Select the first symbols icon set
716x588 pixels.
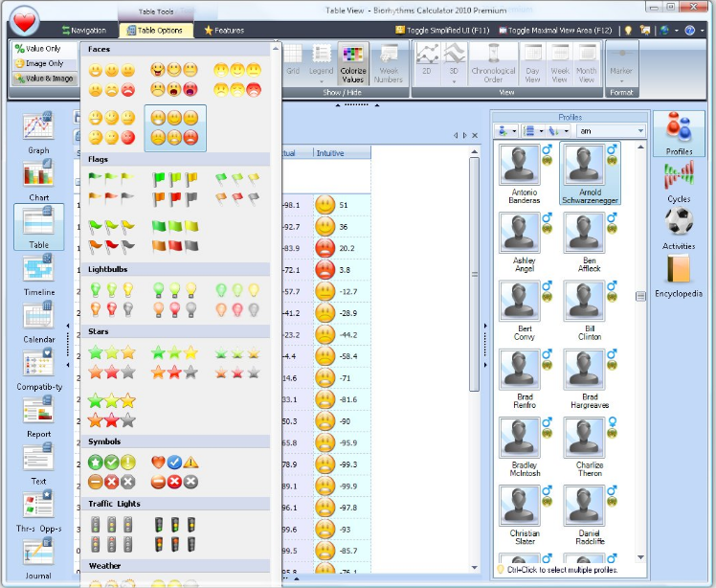tap(112, 472)
